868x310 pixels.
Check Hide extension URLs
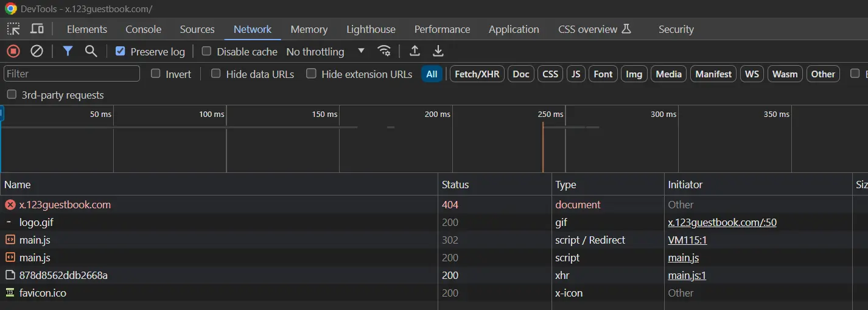(x=311, y=74)
